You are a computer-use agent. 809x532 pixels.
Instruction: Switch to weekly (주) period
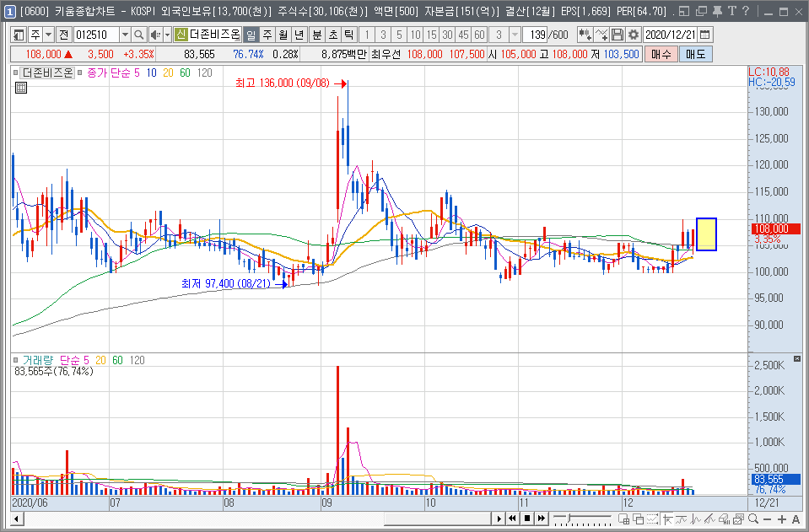tap(267, 35)
